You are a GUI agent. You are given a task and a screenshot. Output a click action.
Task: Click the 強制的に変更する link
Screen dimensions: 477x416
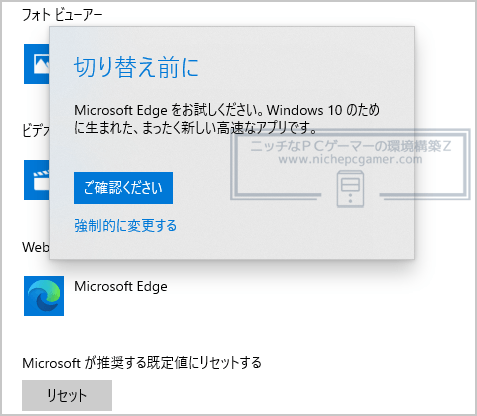click(125, 225)
